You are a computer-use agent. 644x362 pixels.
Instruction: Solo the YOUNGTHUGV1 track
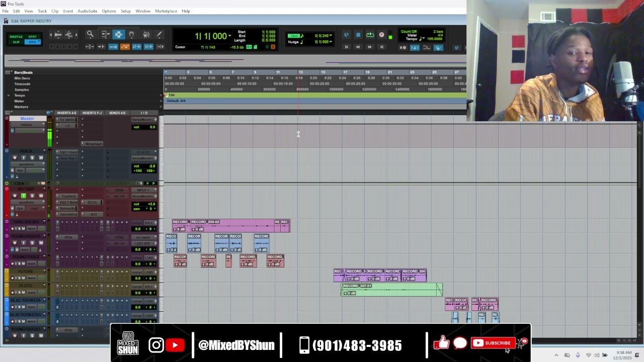tap(32, 243)
